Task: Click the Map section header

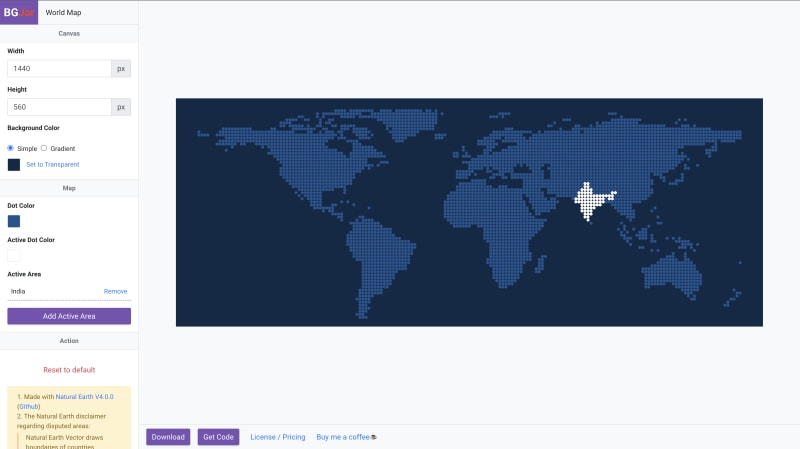Action: 69,188
